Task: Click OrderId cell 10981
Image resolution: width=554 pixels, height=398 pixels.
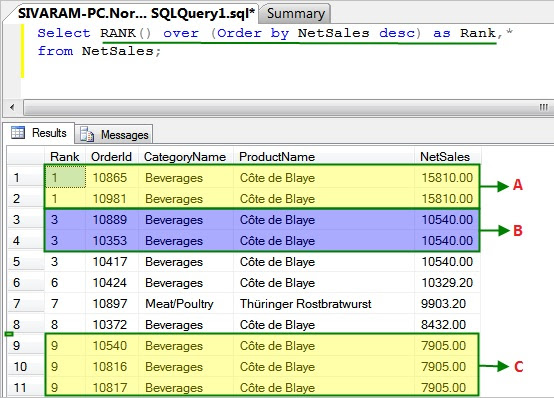Action: click(x=112, y=198)
